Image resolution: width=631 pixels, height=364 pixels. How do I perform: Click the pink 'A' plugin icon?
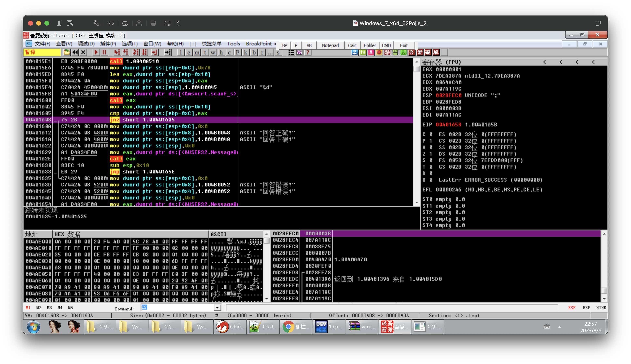pos(371,52)
